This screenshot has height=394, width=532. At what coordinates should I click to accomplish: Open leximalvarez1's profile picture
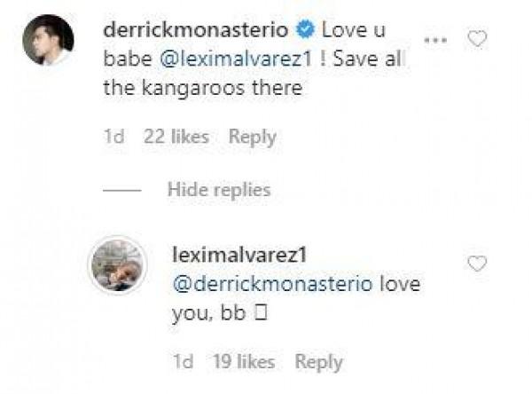coord(117,264)
